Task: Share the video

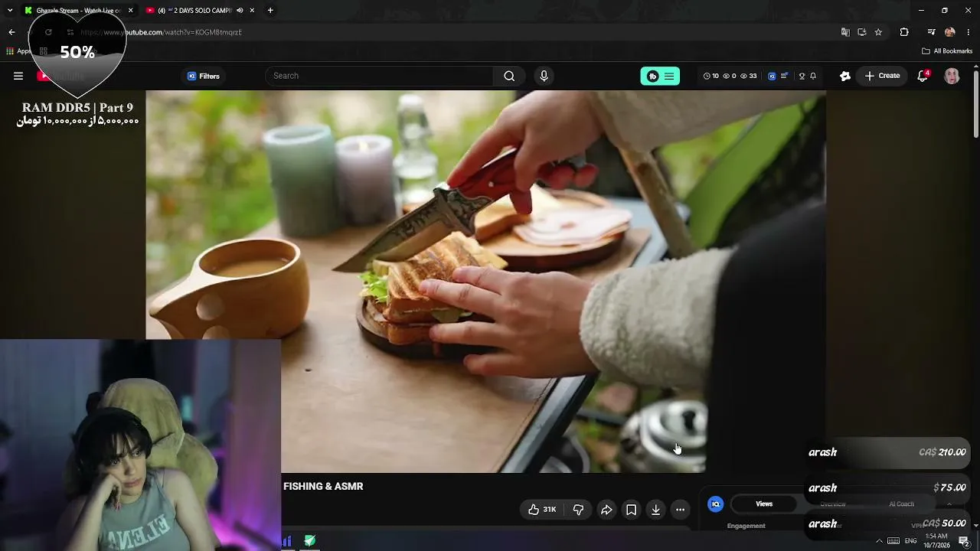Action: [x=606, y=510]
